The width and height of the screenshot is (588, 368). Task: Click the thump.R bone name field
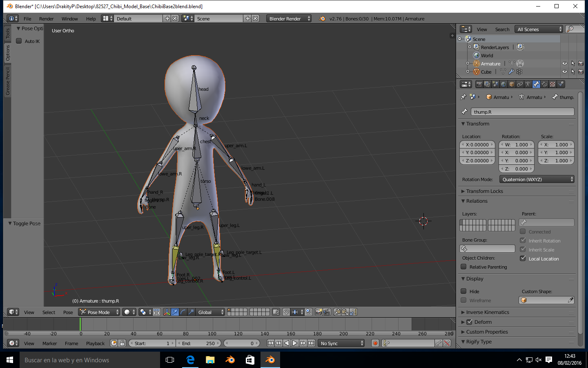(x=522, y=112)
